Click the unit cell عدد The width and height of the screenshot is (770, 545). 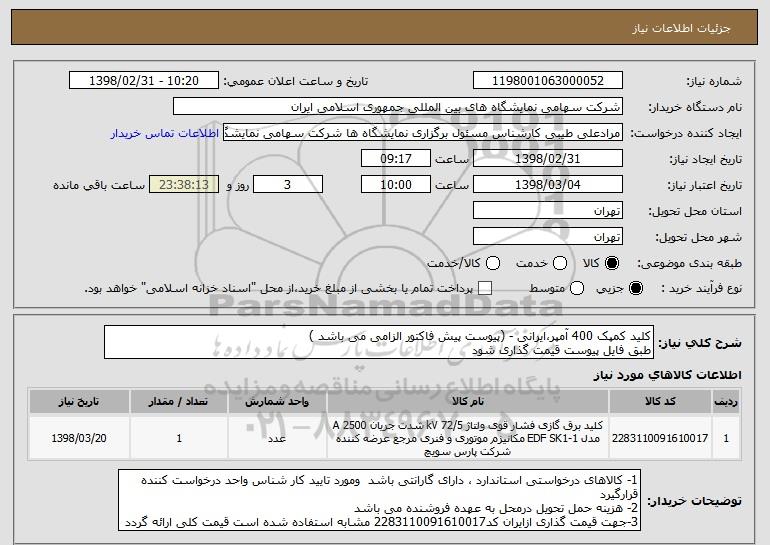tap(277, 438)
